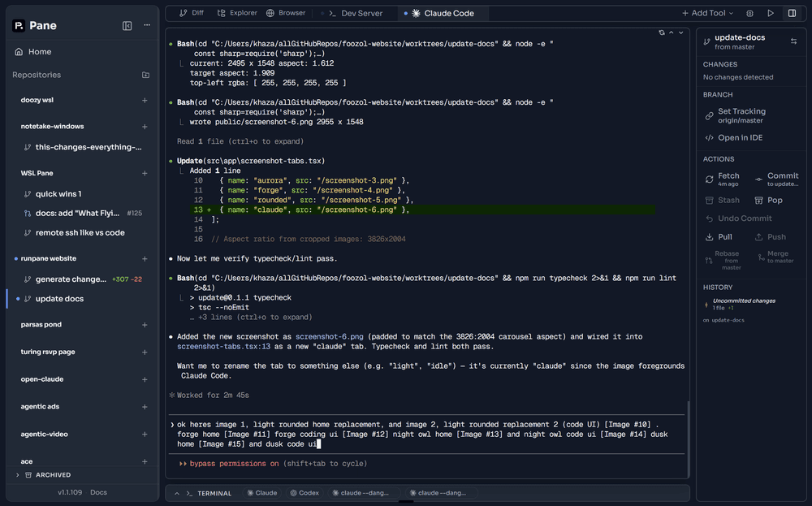Click the run (play) icon top right
The width and height of the screenshot is (812, 506).
click(771, 12)
